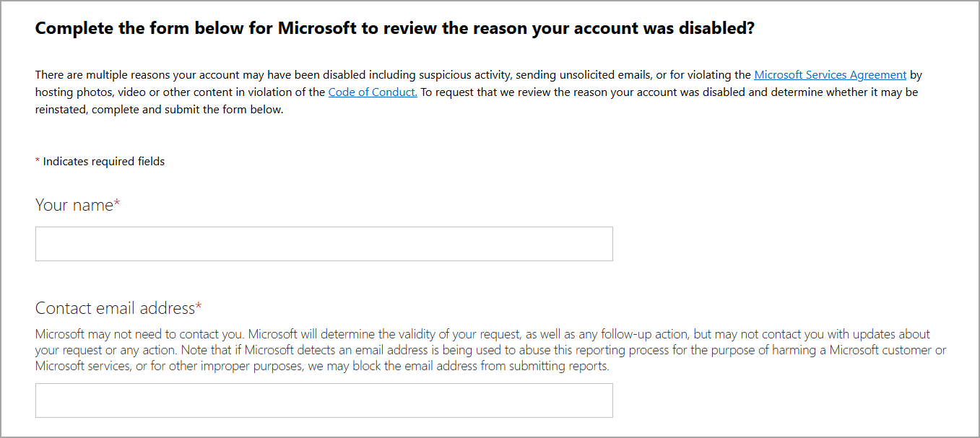Viewport: 980px width, 438px height.
Task: Click the phrase 'sending unsolicited emails'
Action: (583, 75)
